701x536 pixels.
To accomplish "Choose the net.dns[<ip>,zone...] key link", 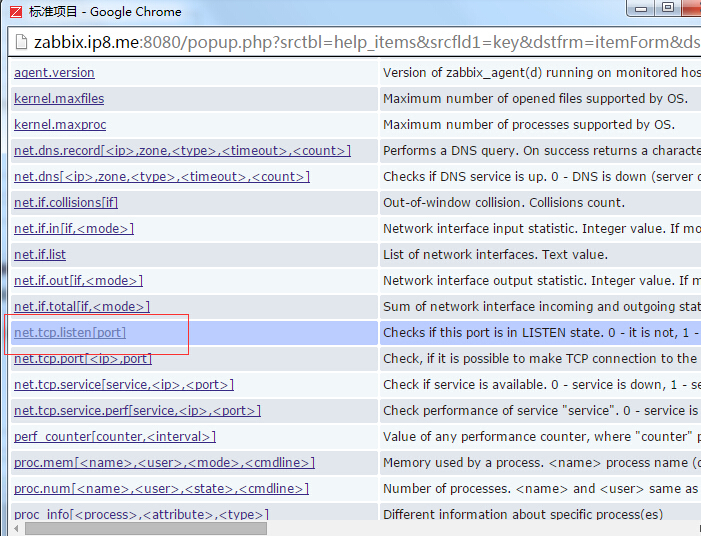I will click(162, 177).
